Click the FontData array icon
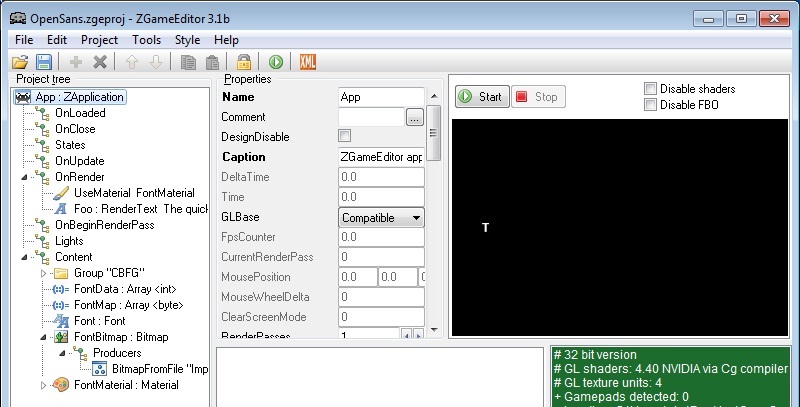Viewport: 800px width, 407px height. click(x=61, y=289)
